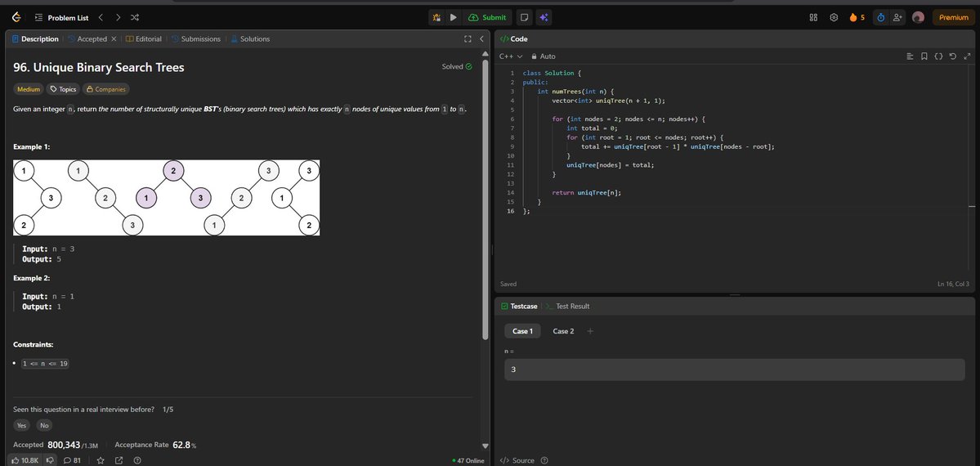Screen dimensions: 980x466
Task: Click the Example 1 tree image
Action: [166, 198]
